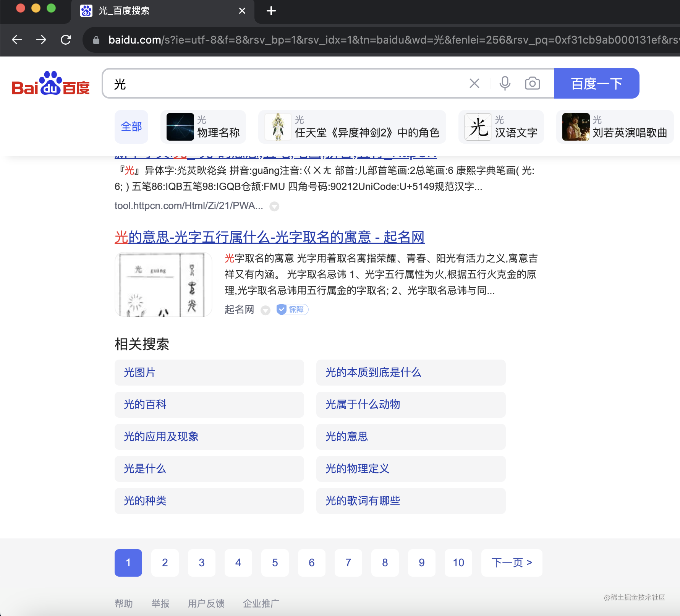Expand the dropdown next to tool.httpcn.com
680x616 pixels.
coord(275,207)
